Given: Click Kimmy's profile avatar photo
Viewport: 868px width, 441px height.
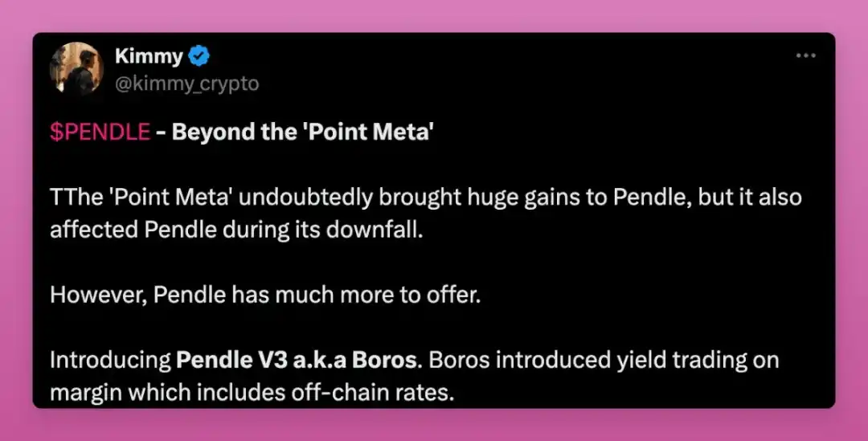Looking at the screenshot, I should click(x=76, y=70).
